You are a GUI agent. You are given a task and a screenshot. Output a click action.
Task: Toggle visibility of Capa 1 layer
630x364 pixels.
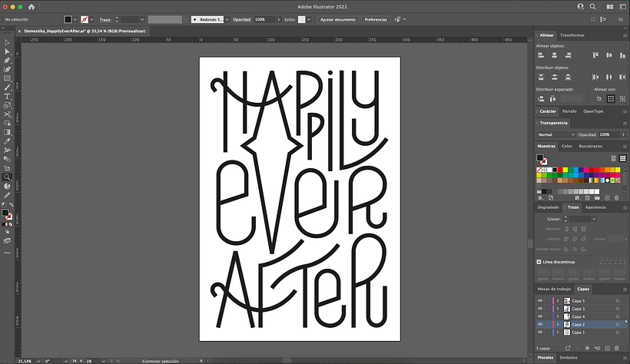click(540, 333)
